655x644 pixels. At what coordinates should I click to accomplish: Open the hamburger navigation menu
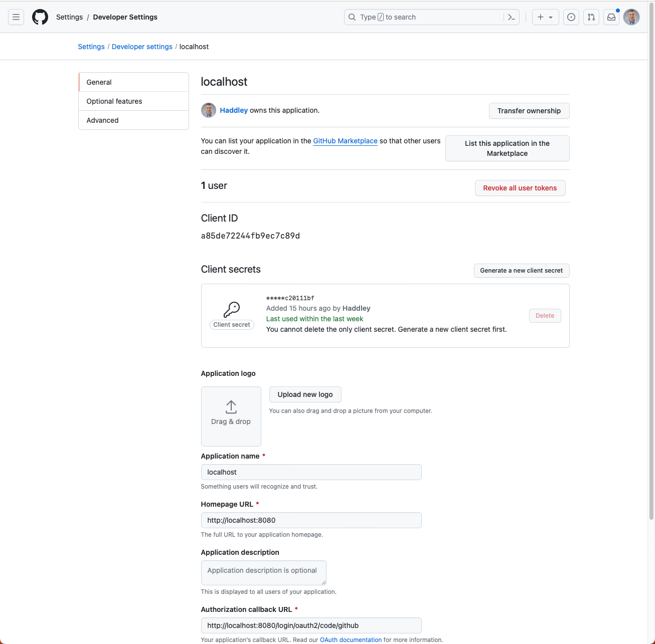pyautogui.click(x=16, y=17)
